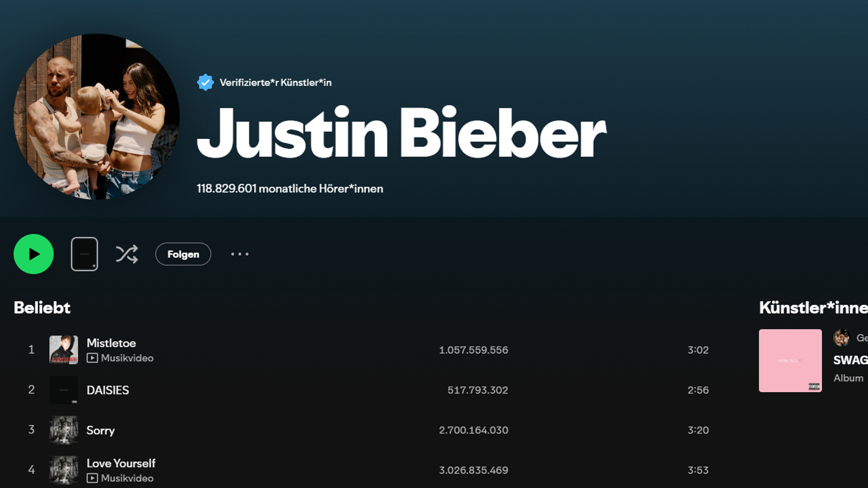Screen dimensions: 868x488
Task: Click the Sorry album cover thumbnail
Action: click(63, 430)
